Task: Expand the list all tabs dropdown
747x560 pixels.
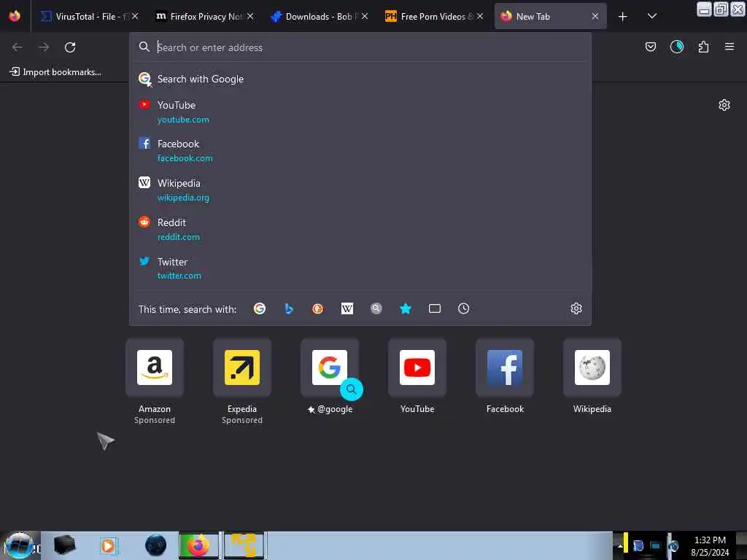Action: (652, 16)
